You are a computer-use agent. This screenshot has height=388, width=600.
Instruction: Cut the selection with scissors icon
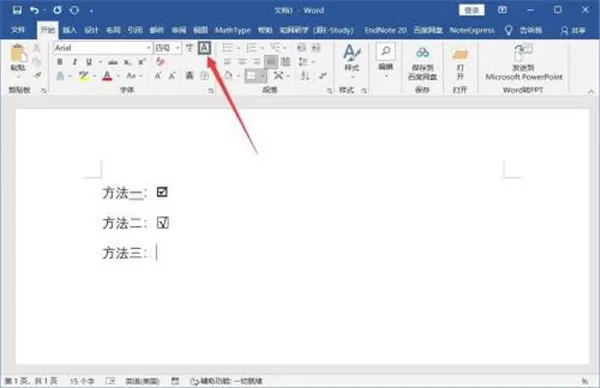click(x=37, y=48)
